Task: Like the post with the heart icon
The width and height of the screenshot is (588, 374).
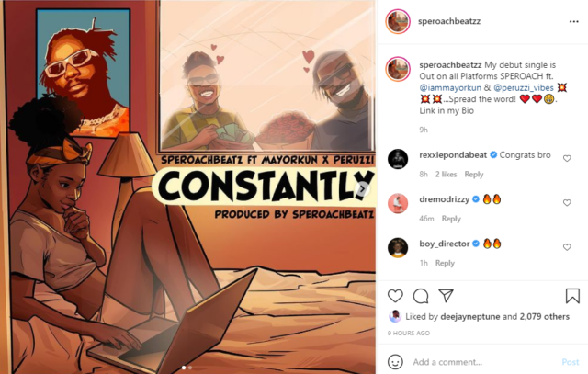Action: click(x=395, y=296)
